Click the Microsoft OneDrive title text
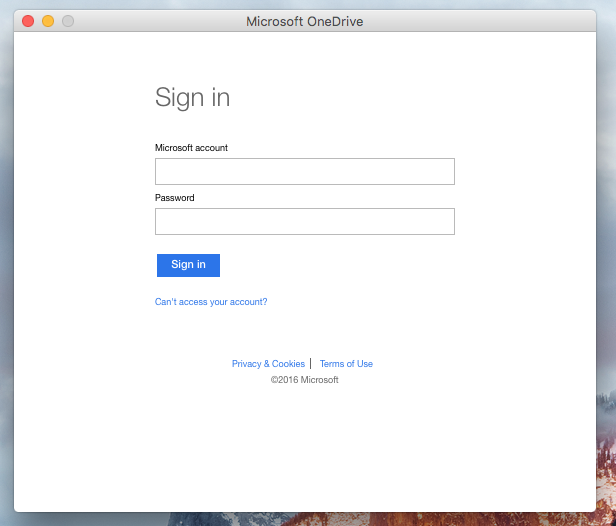The width and height of the screenshot is (616, 526). (304, 21)
